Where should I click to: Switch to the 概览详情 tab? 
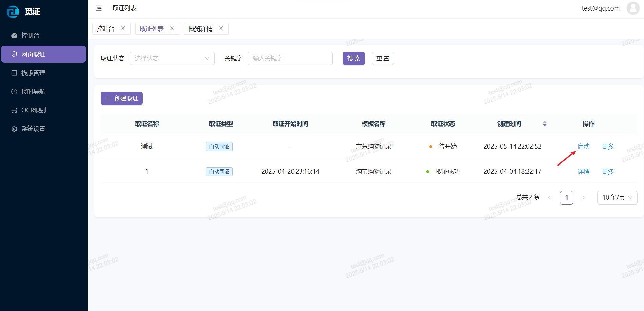[x=201, y=29]
